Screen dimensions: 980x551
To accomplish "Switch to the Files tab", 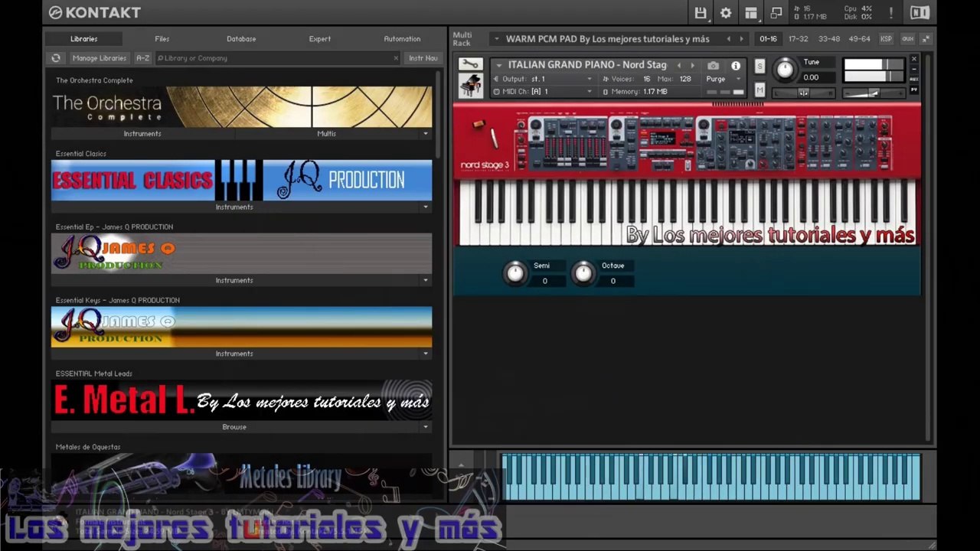I will [x=162, y=39].
